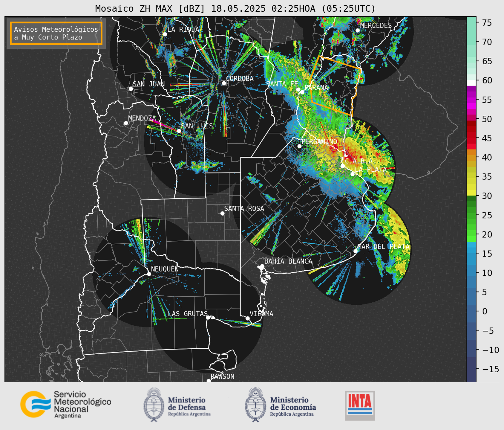Click the RAWSON city marker dot
Viewport: 504px width, 430px height.
[209, 381]
